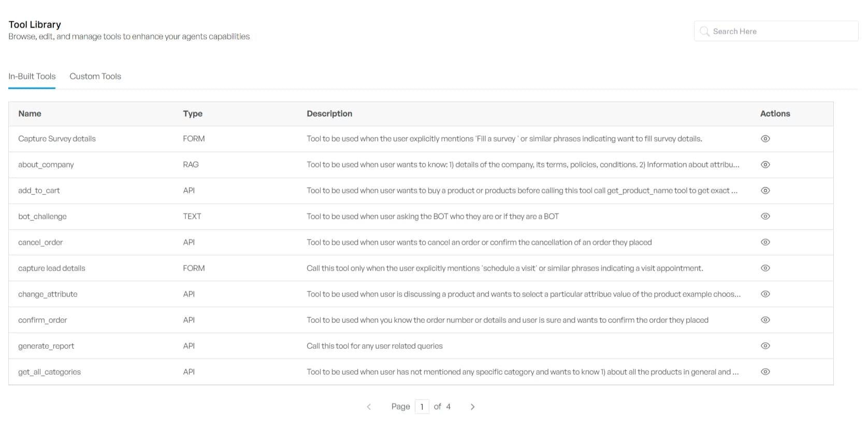Click the Tool Library heading
Viewport: 868px width, 426px height.
34,24
